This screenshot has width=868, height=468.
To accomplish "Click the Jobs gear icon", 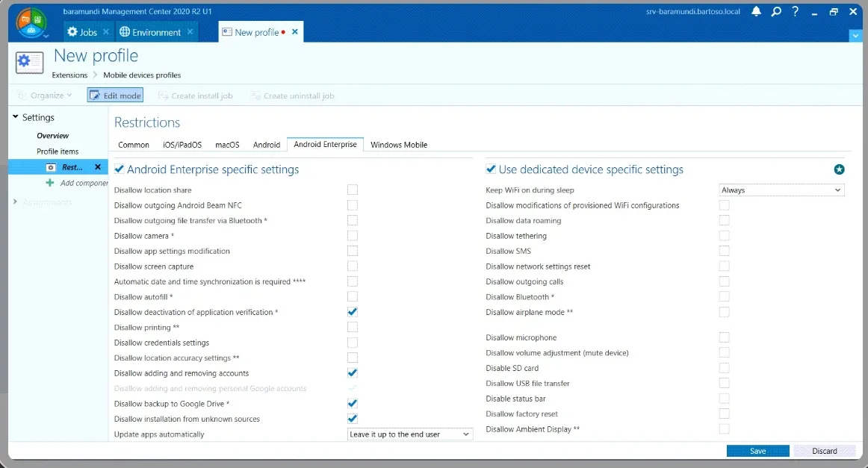I will 72,32.
